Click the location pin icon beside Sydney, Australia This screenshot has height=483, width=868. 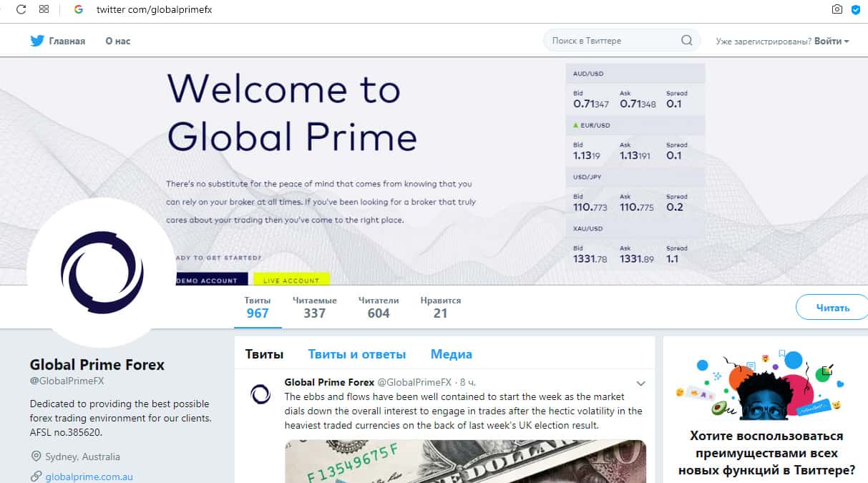(x=36, y=457)
